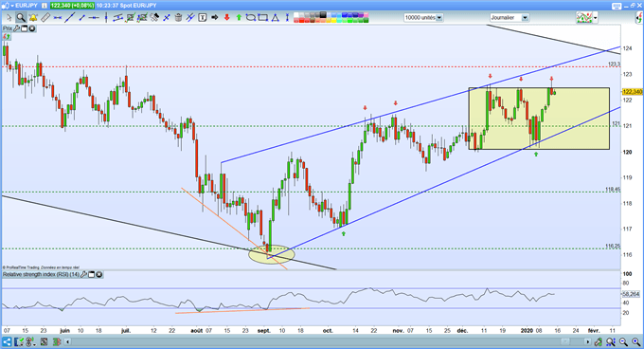Click the keyboard icon in title bar

point(617,6)
